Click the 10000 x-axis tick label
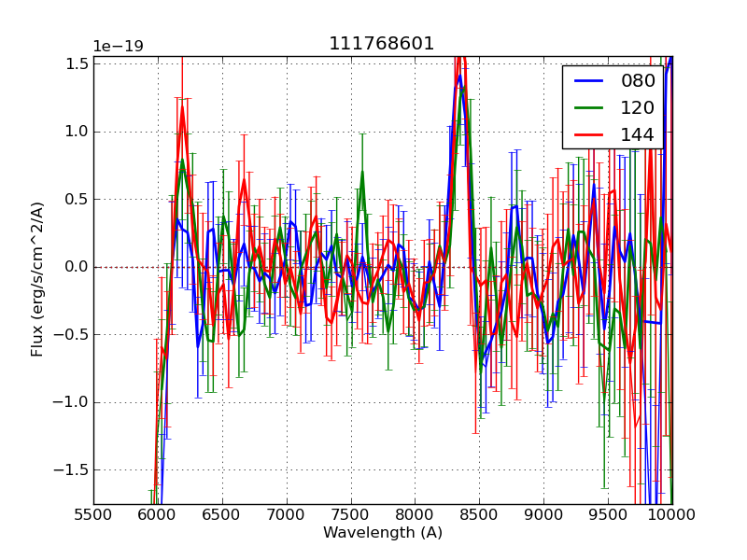This screenshot has width=747, height=560. click(671, 514)
